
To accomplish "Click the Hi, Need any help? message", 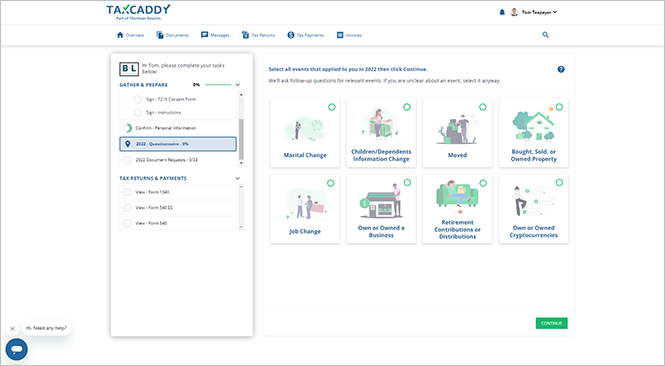I will coord(46,328).
